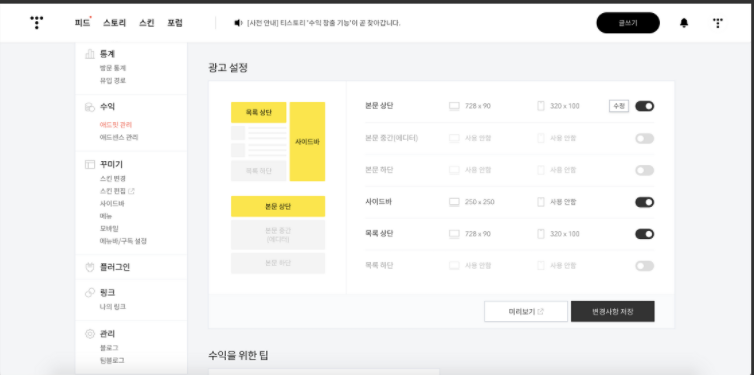Click the 변경사항 저장 save button
Viewport: 754px width, 375px height.
[x=613, y=312]
